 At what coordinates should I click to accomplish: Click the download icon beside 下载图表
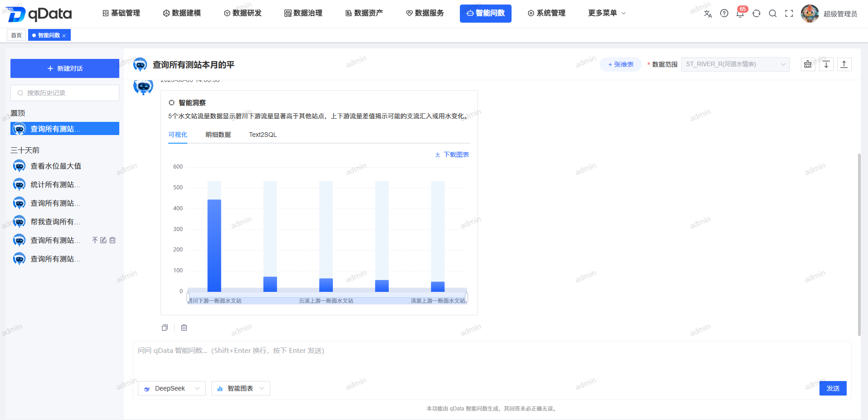(438, 154)
